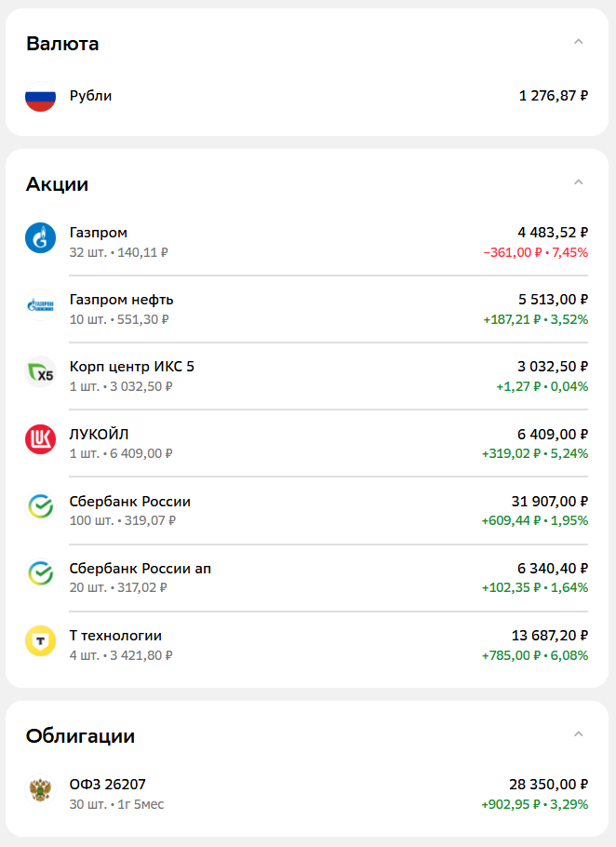The height and width of the screenshot is (847, 616).
Task: Click the ОФЗ 26207 coat-of-arms icon
Action: [x=41, y=790]
